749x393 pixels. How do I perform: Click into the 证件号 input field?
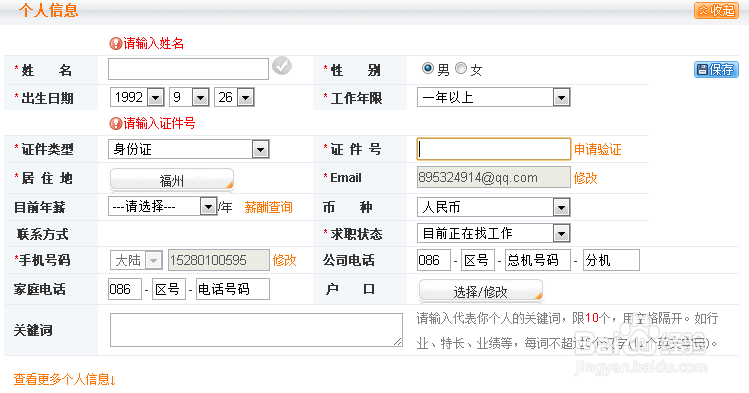pyautogui.click(x=493, y=149)
